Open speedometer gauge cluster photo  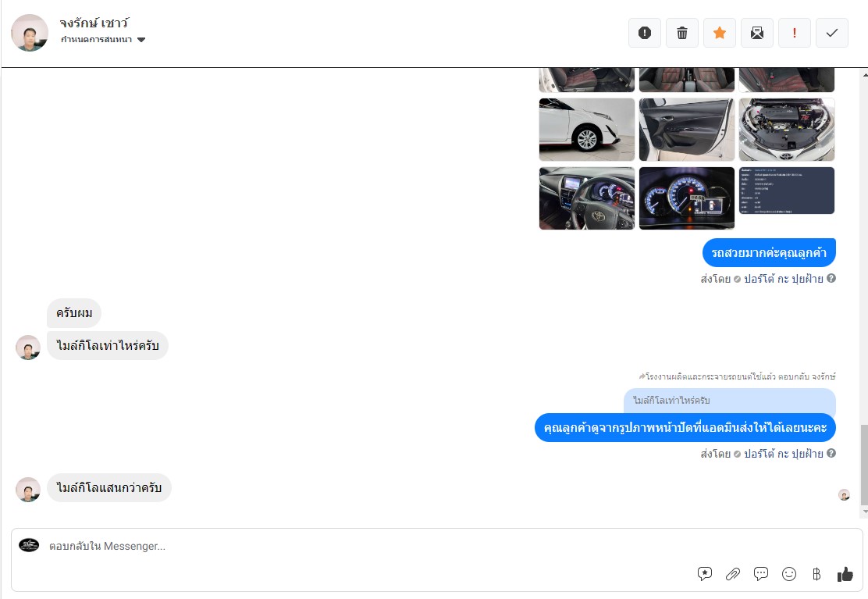tap(686, 198)
